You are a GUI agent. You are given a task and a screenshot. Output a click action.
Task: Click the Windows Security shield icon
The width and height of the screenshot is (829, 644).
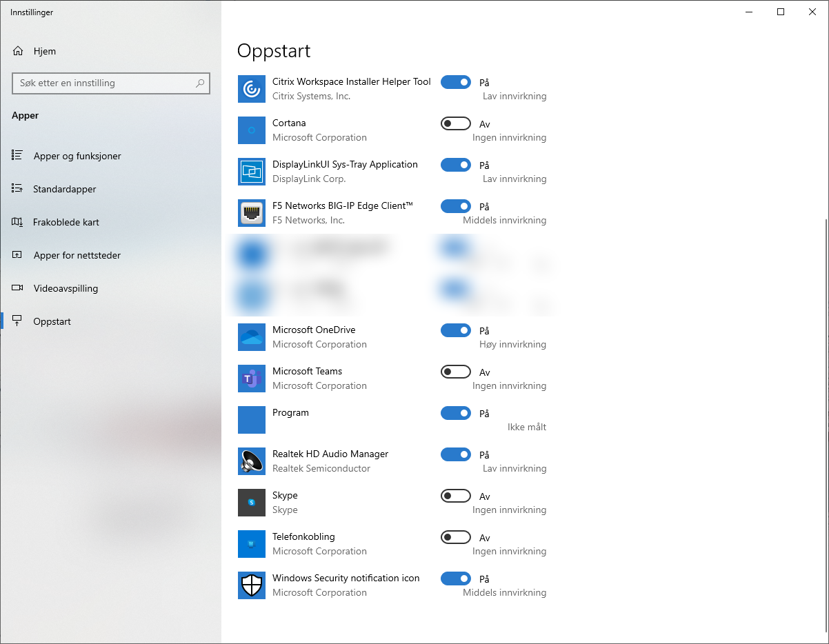[x=252, y=585]
